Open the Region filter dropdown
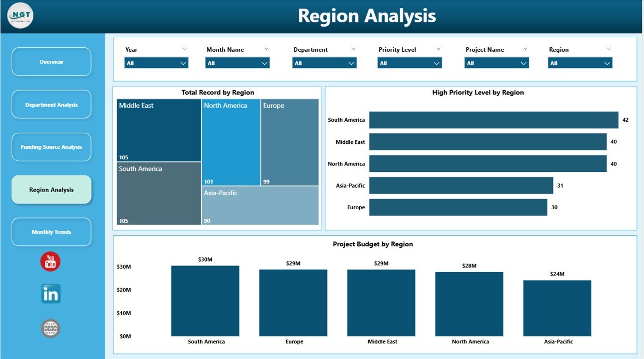This screenshot has height=359, width=644. pos(580,63)
